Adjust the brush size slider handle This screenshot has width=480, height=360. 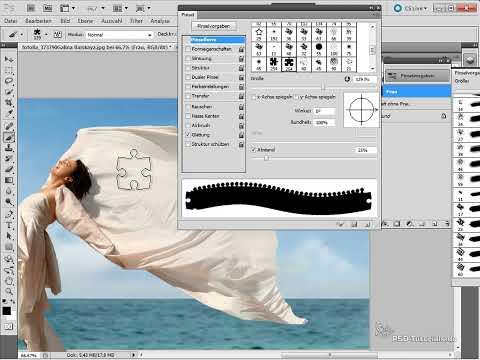[323, 87]
